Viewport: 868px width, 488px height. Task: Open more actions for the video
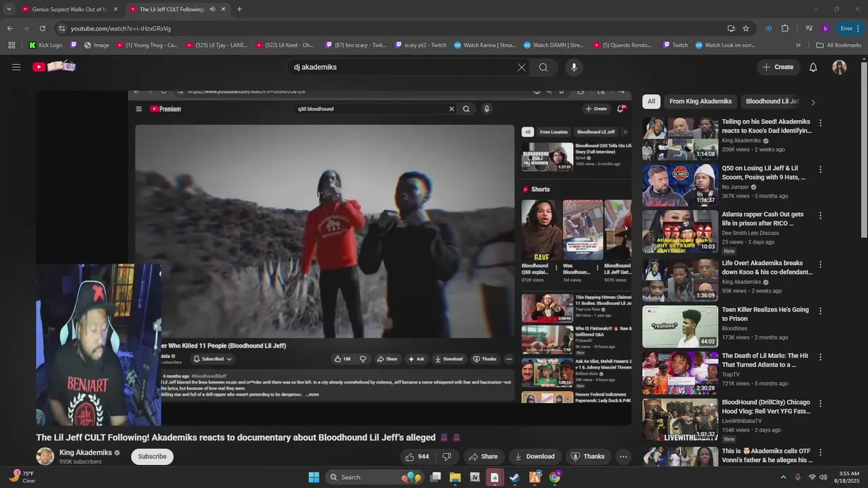tap(623, 457)
